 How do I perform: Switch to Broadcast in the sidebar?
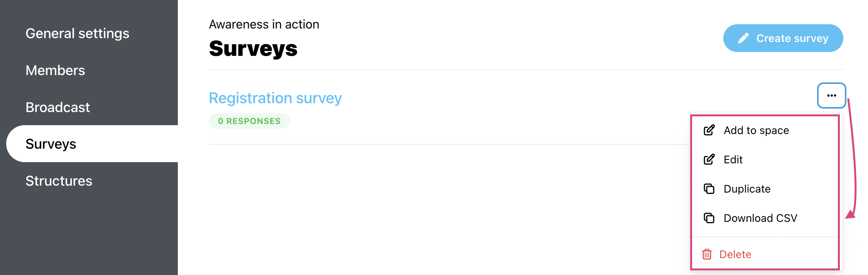coord(57,107)
